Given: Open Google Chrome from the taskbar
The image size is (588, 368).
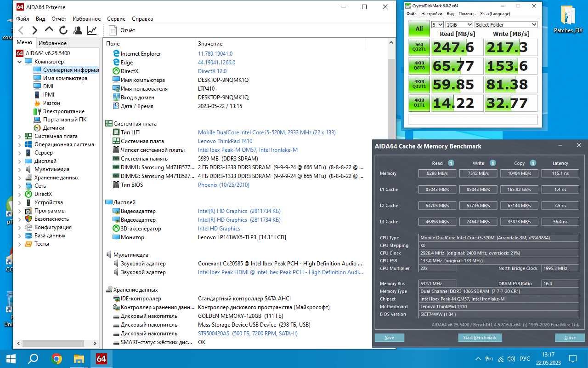Looking at the screenshot, I should (57, 359).
